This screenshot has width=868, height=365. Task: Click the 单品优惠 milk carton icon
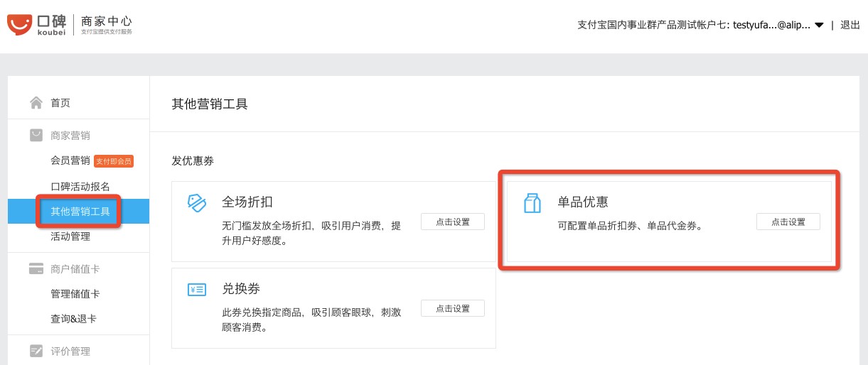pyautogui.click(x=532, y=202)
